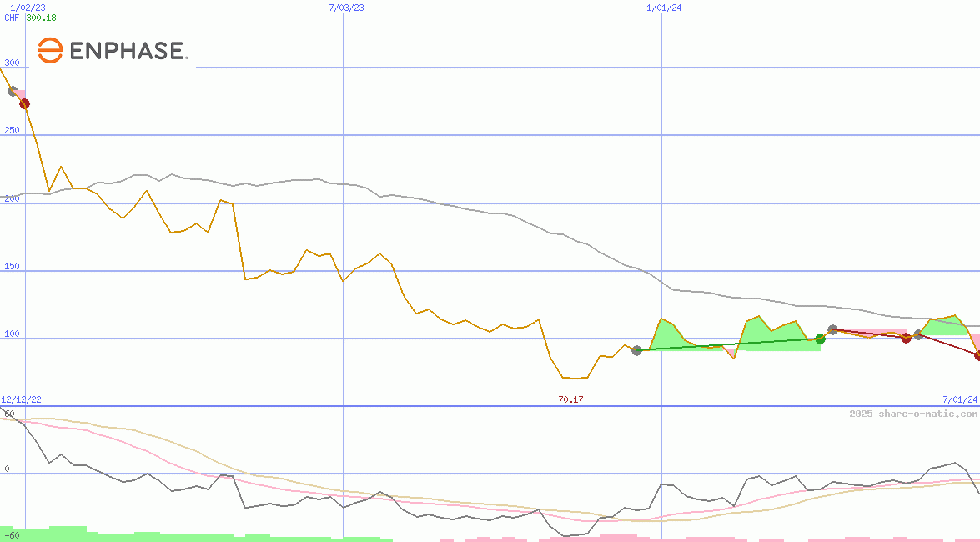Click the red sell marker below the logo
The width and height of the screenshot is (980, 542).
(24, 103)
